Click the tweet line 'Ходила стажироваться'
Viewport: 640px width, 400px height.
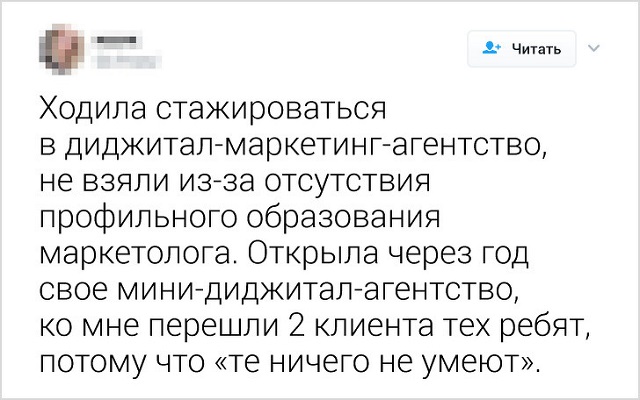[213, 106]
